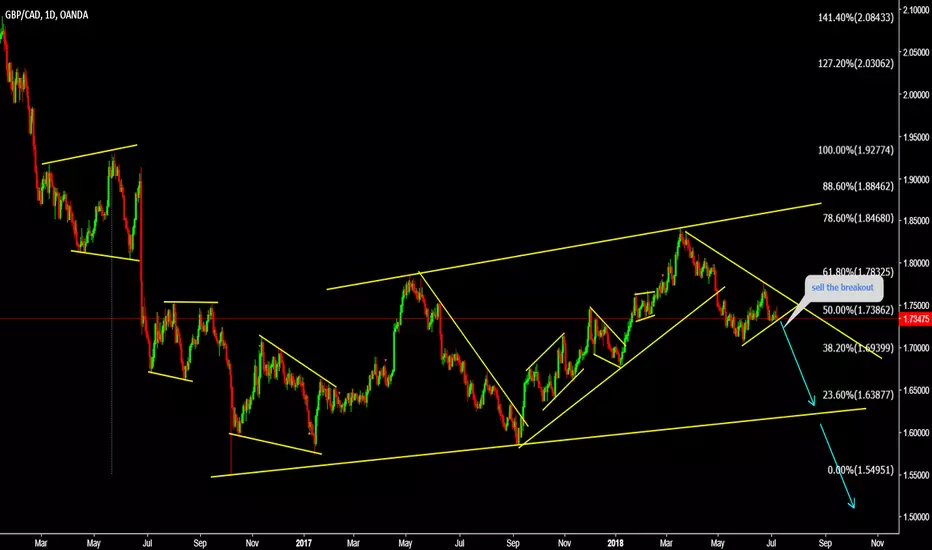The height and width of the screenshot is (550, 932).
Task: Select the 38.20%(1.69399) Fibonacci label
Action: pos(858,348)
